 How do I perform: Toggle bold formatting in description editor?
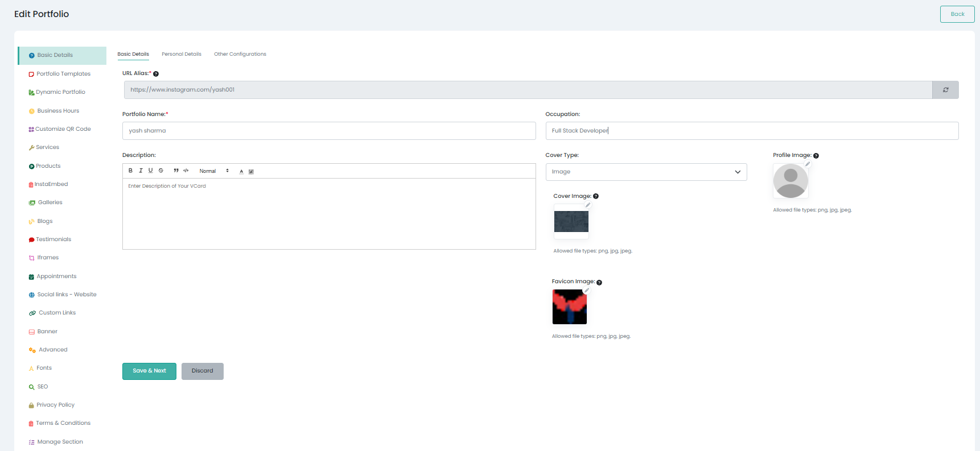[x=130, y=171]
